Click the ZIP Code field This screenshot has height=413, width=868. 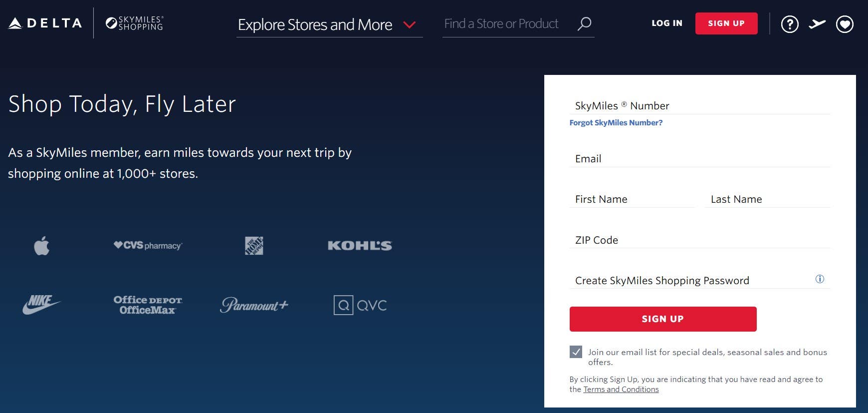[699, 240]
